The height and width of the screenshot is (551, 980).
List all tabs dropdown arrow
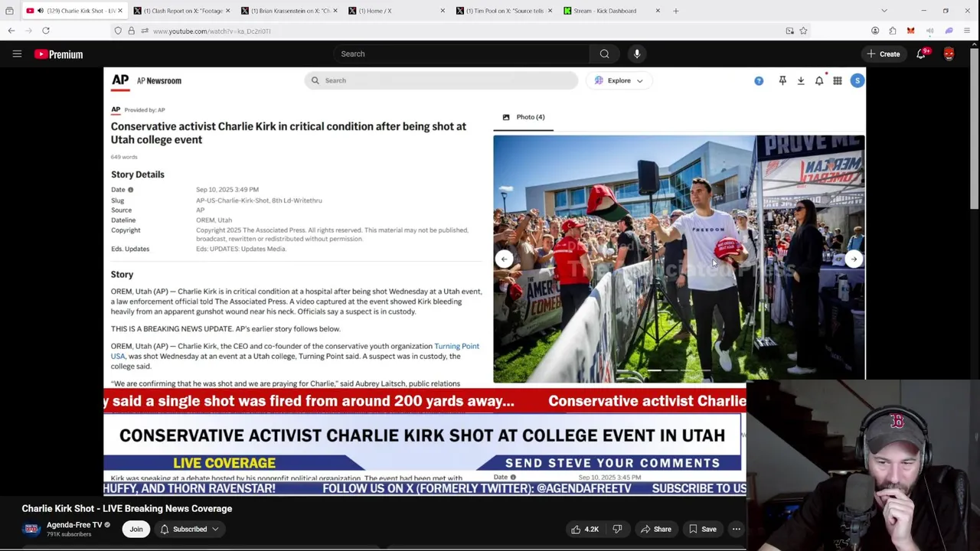[884, 11]
